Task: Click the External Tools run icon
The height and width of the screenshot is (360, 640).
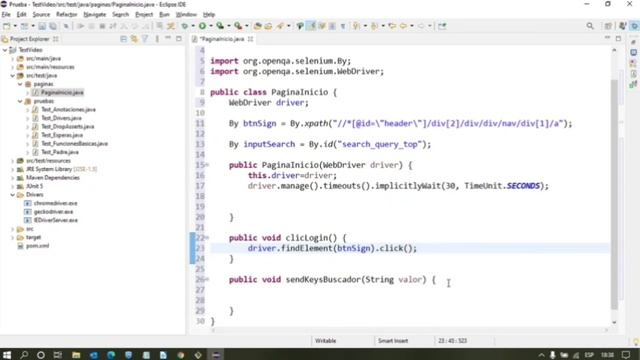Action: tap(238, 26)
